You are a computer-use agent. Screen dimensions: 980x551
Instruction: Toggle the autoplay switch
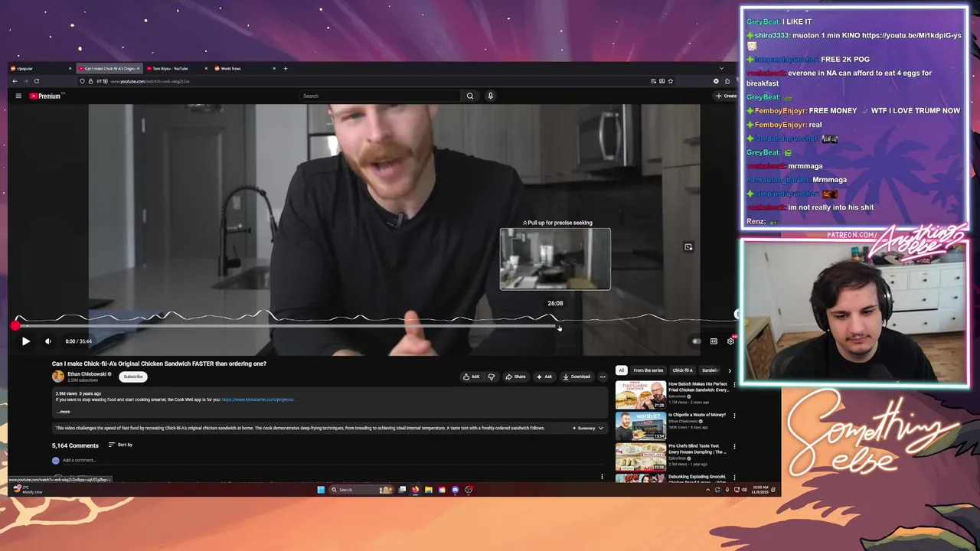pos(696,341)
